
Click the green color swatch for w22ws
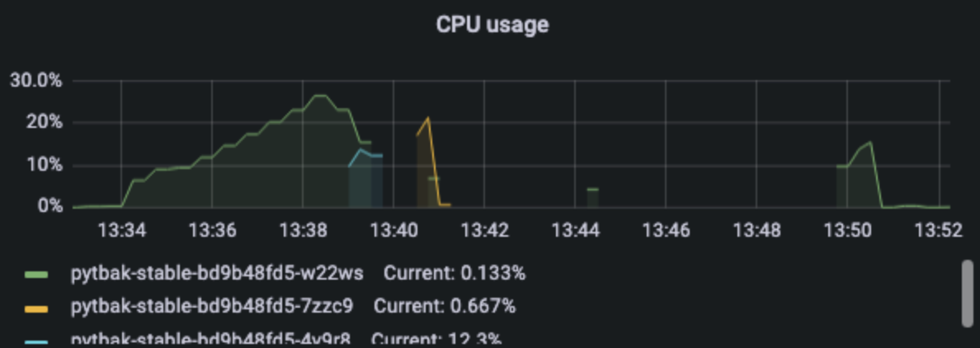point(36,275)
